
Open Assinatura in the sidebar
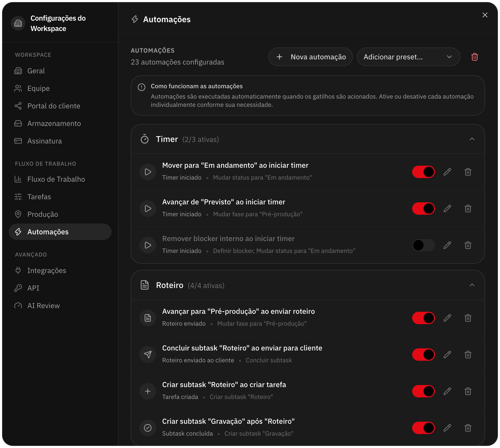click(60, 141)
